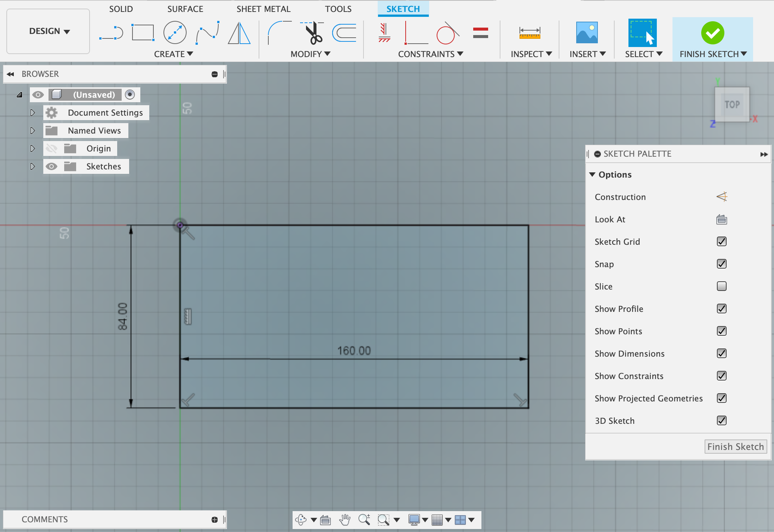Uncheck Show Dimensions in Sketch Palette
Screen dimensions: 774x532
[722, 353]
